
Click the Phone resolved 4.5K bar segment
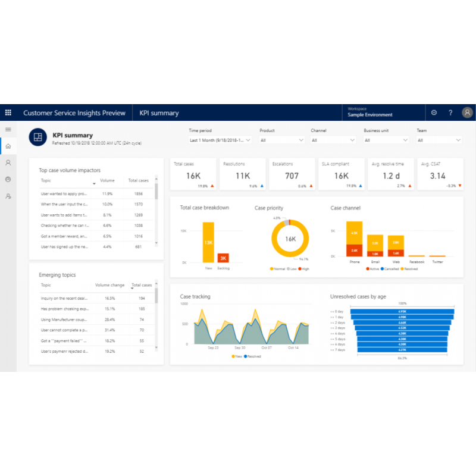[354, 233]
